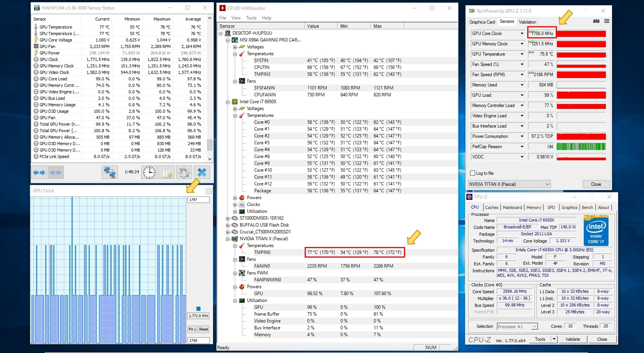The height and width of the screenshot is (353, 644).
Task: Open GPU Memory Clock sensor dropdown
Action: tap(522, 44)
